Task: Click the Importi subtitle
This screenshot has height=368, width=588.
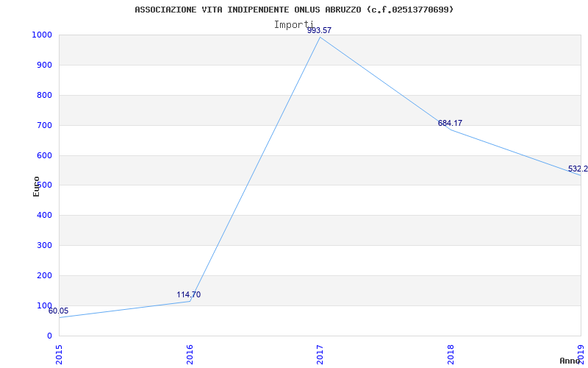Action: coord(293,25)
